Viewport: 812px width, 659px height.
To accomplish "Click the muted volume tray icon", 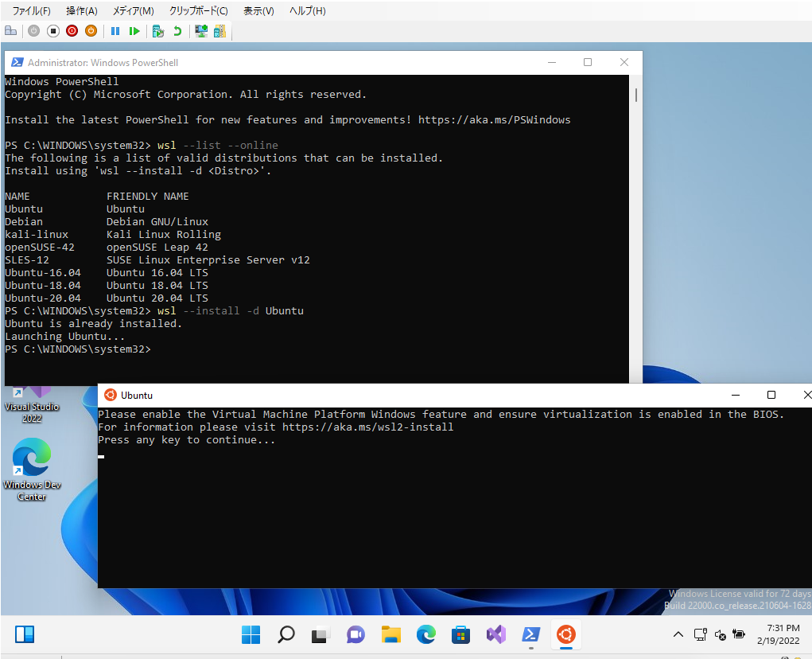I will click(720, 634).
